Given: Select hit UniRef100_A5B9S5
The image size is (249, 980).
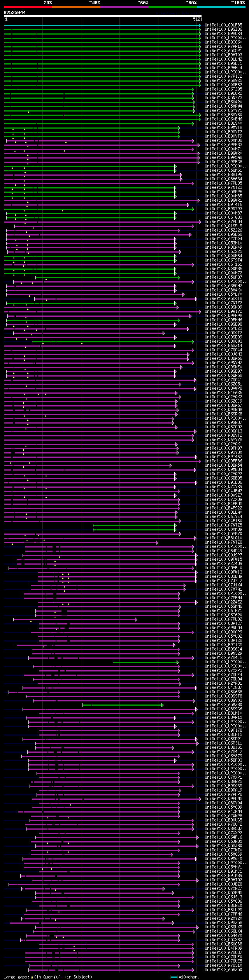Looking at the screenshot, I should [223, 81].
